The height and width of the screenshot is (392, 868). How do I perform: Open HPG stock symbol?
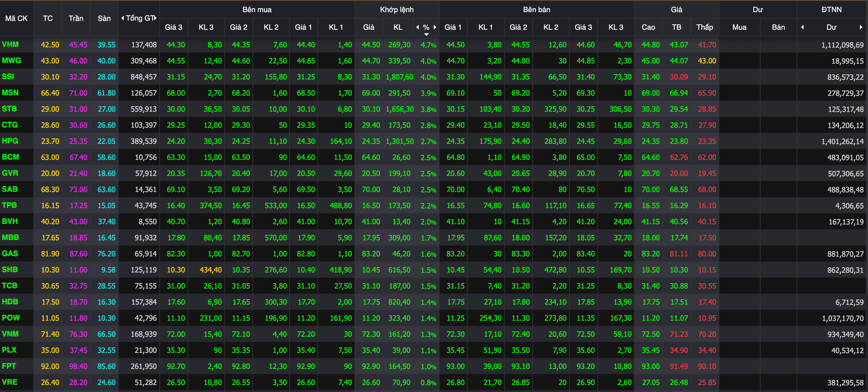coord(10,141)
